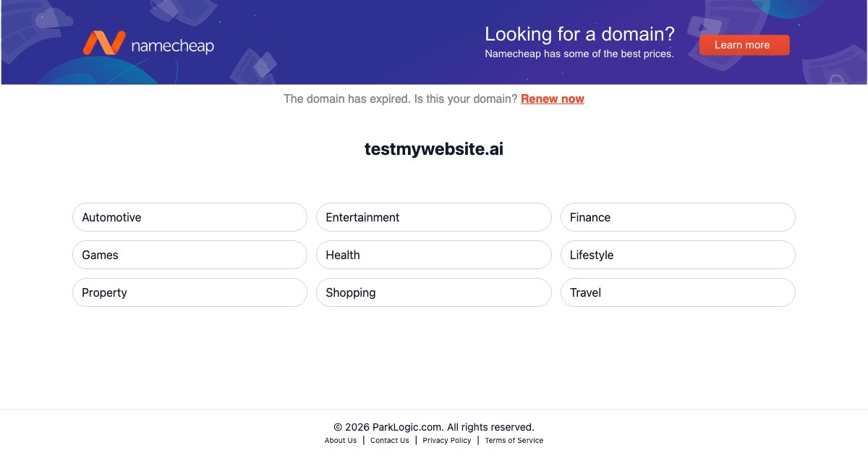This screenshot has width=868, height=456.
Task: Click the Learn more button
Action: 744,45
